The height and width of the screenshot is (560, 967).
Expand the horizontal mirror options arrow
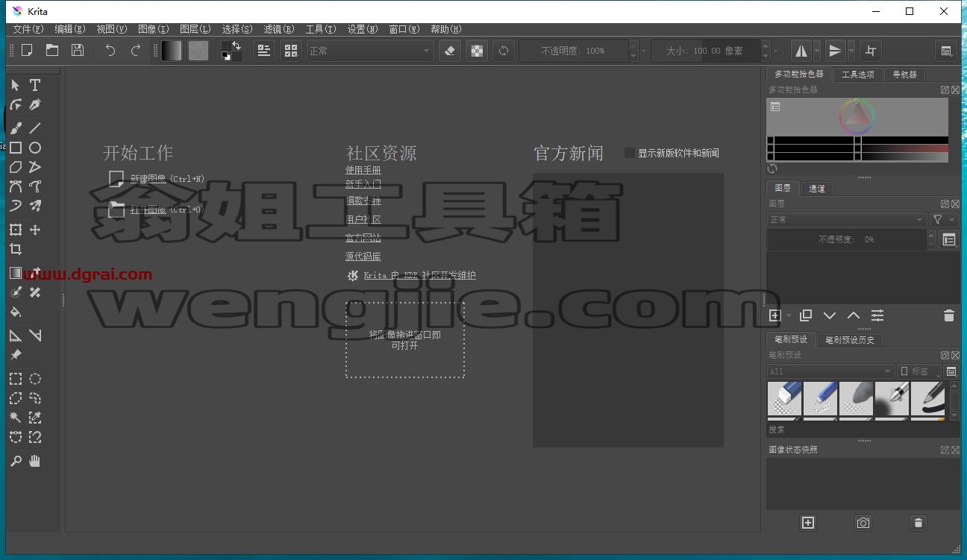click(817, 51)
